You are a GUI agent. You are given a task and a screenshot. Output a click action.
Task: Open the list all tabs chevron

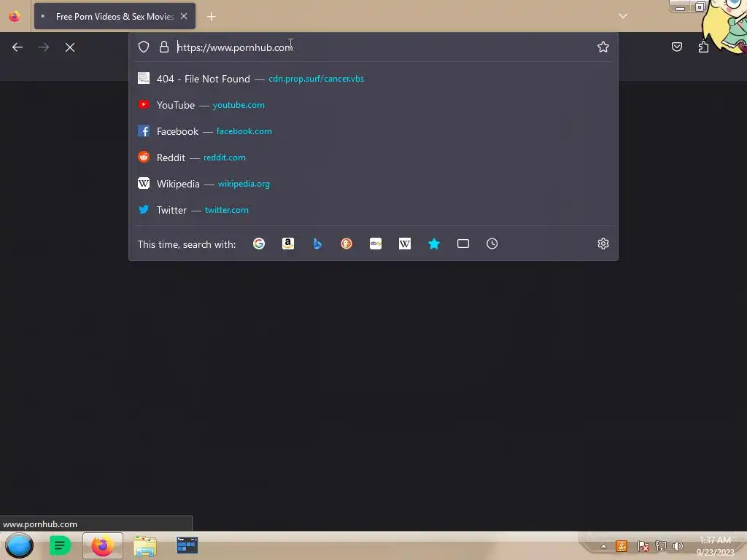623,16
